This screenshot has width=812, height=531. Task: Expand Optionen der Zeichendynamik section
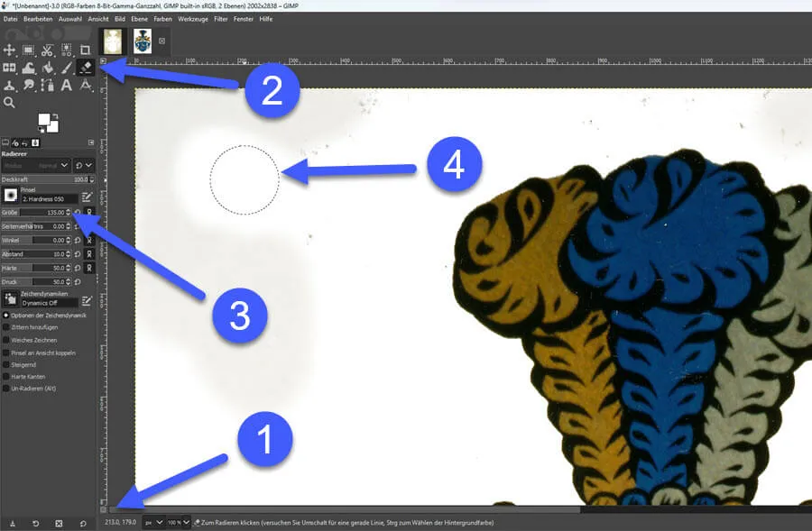click(6, 315)
